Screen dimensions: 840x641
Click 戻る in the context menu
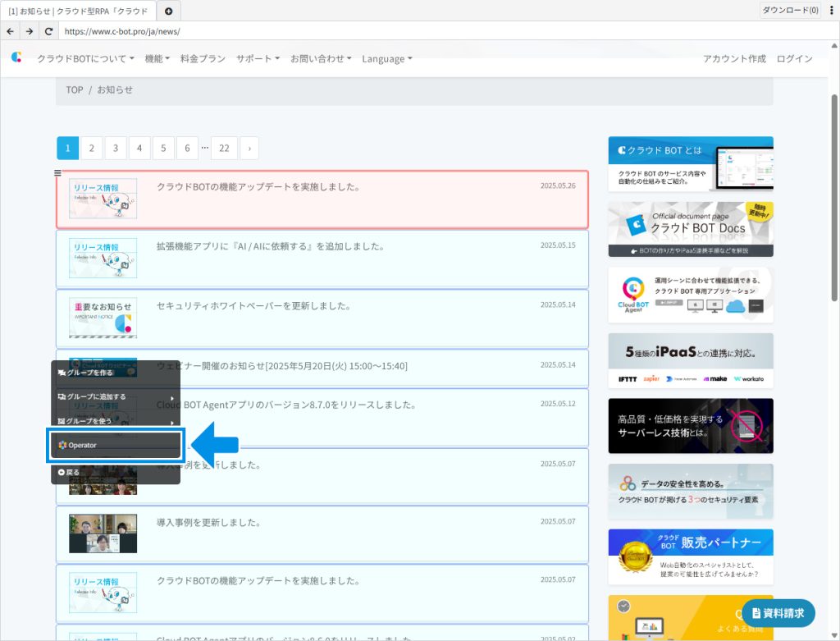(116, 472)
